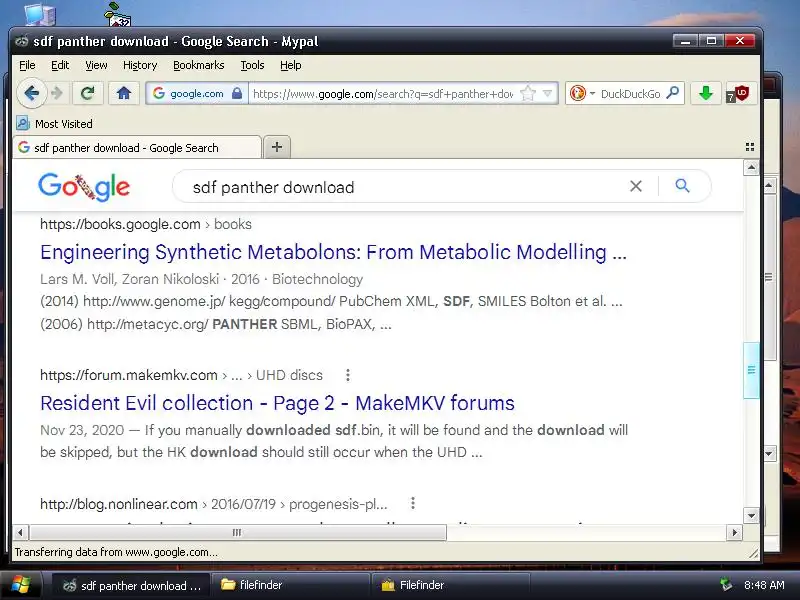Open Downloads with the green arrow icon
800x600 pixels.
pyautogui.click(x=706, y=93)
